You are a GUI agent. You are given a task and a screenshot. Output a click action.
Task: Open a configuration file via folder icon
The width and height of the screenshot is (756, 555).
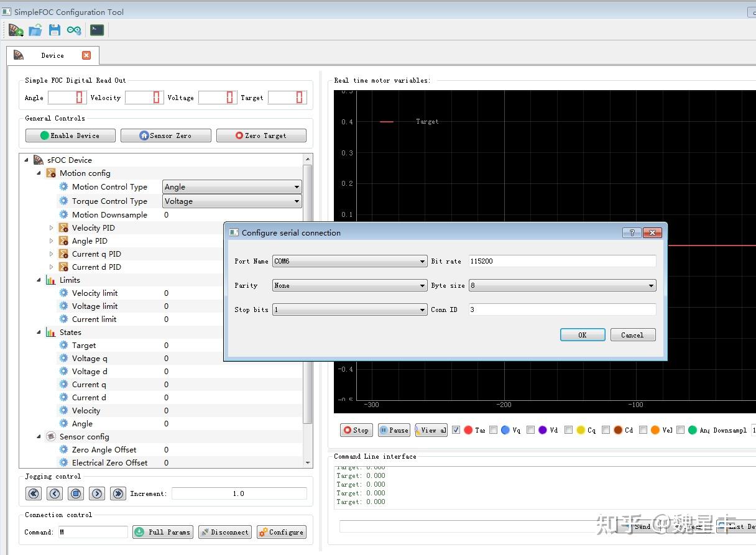[x=35, y=30]
